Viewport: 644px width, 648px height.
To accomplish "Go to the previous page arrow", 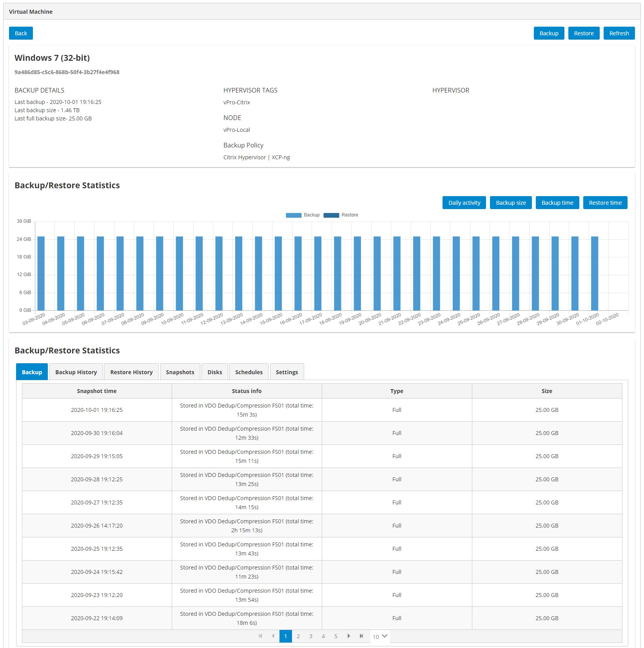I will click(x=273, y=636).
